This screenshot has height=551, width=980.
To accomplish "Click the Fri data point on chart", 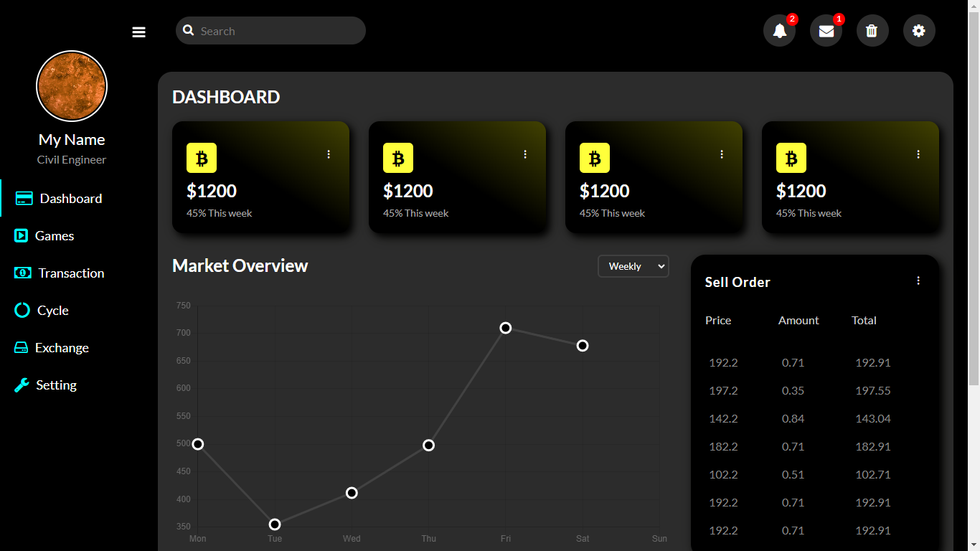I will [505, 328].
